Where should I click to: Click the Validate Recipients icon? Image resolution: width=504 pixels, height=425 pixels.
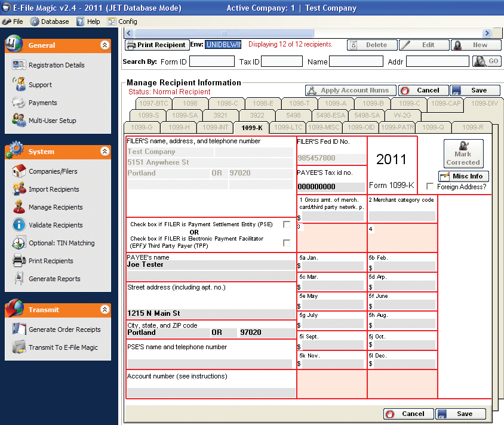point(19,225)
